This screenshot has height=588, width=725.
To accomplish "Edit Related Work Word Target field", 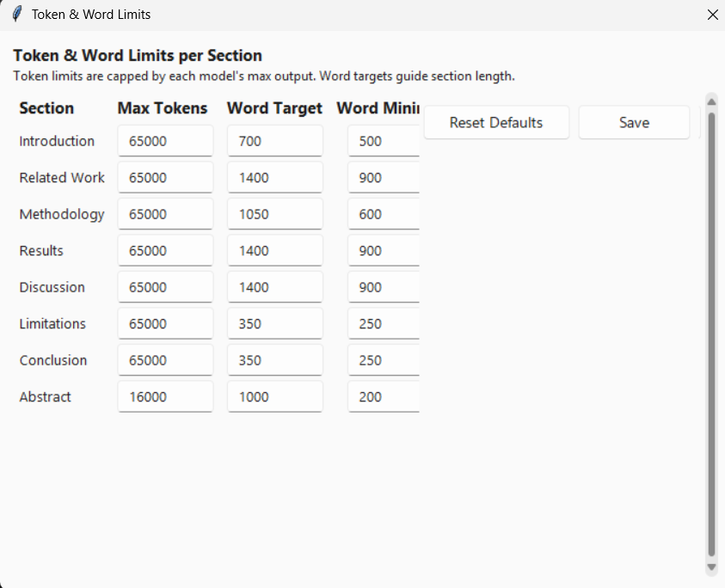I will pyautogui.click(x=275, y=177).
